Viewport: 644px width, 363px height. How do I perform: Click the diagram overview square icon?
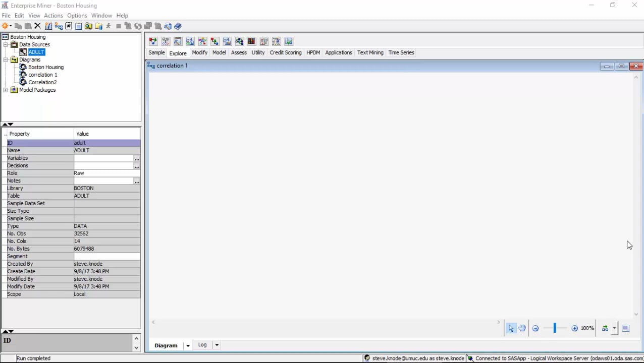[626, 328]
